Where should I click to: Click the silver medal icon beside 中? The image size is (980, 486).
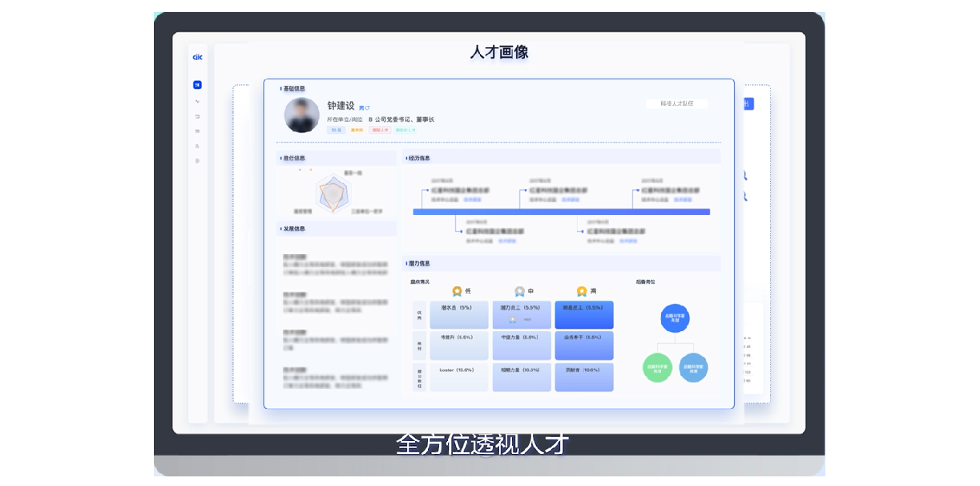coord(519,291)
